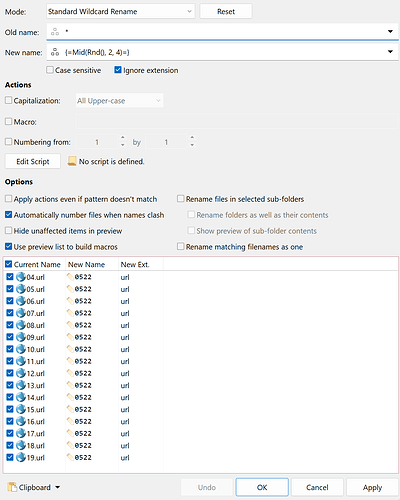Expand the Old name history dropdown arrow

click(x=390, y=32)
